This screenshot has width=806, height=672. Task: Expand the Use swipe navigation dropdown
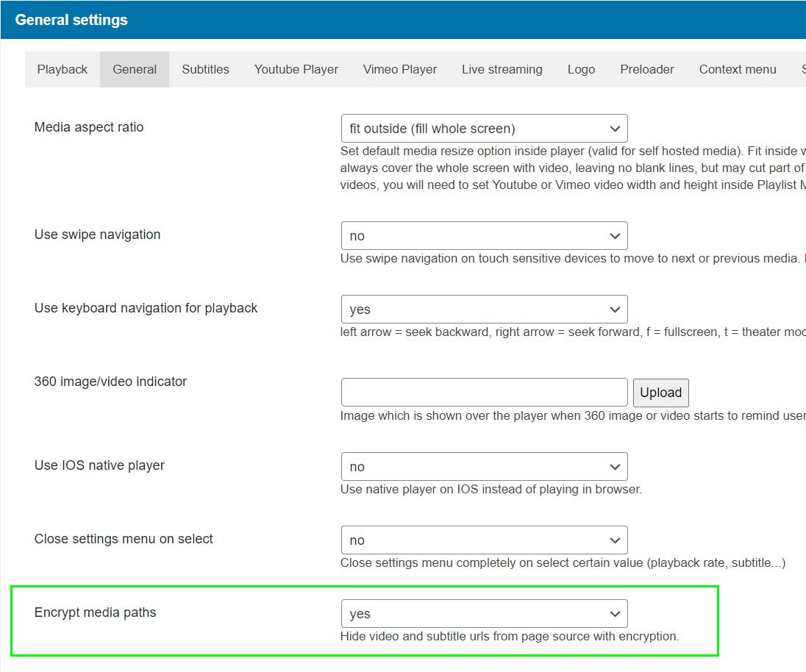484,236
